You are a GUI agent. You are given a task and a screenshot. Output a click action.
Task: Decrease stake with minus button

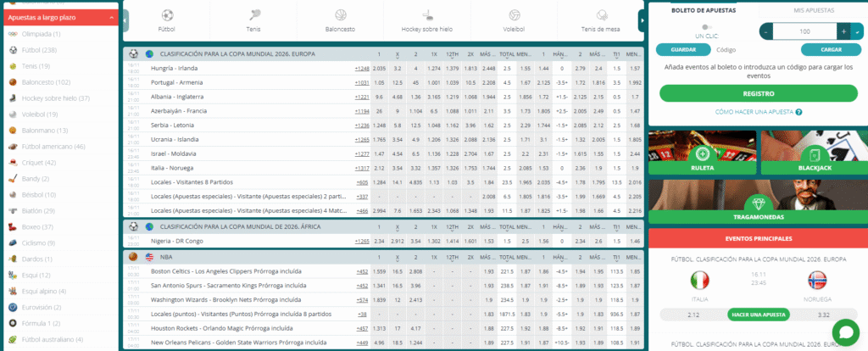(x=766, y=31)
